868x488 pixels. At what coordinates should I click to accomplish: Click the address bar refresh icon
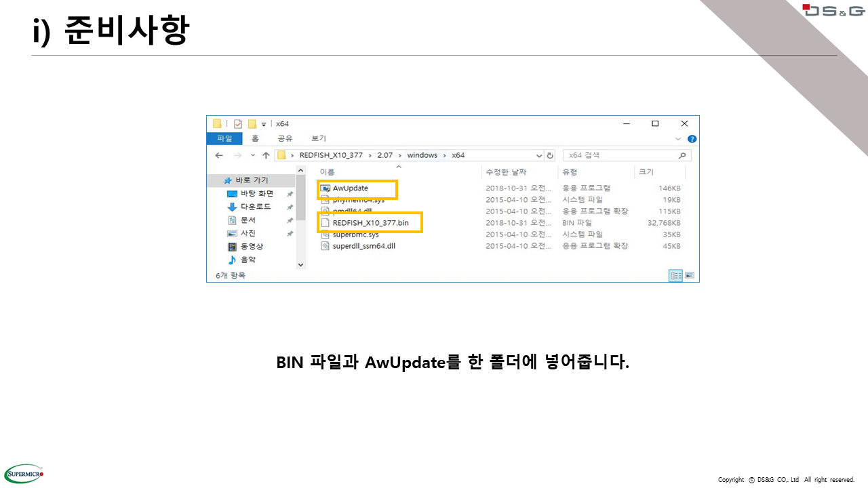click(550, 155)
